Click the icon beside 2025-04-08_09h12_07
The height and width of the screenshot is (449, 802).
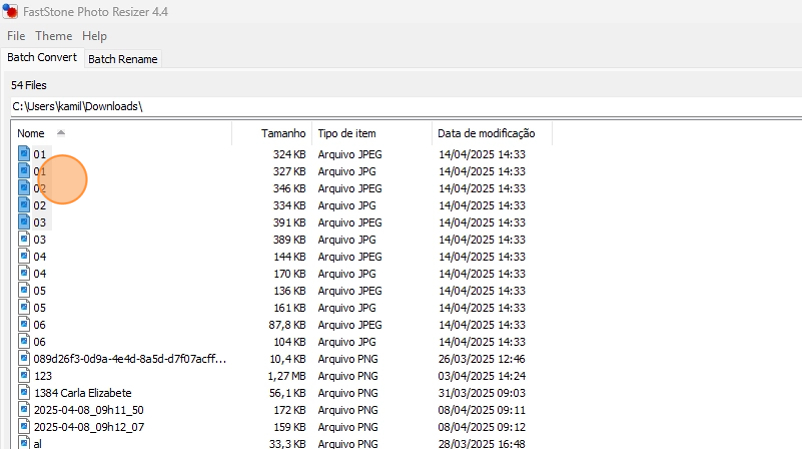pyautogui.click(x=25, y=427)
